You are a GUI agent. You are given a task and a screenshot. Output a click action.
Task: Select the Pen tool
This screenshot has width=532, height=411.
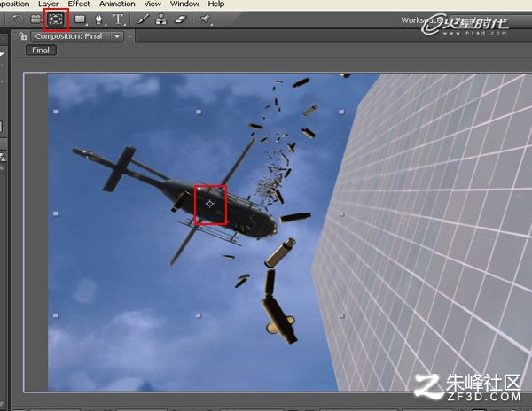pos(99,19)
